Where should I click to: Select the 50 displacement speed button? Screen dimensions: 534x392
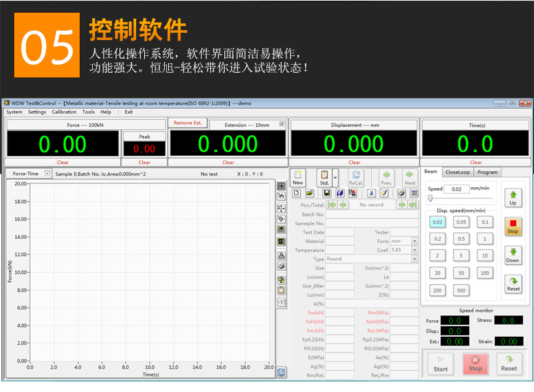[x=461, y=273]
